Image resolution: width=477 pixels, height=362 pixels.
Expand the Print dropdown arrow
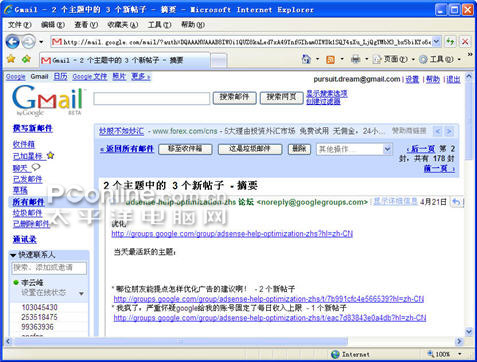(366, 59)
